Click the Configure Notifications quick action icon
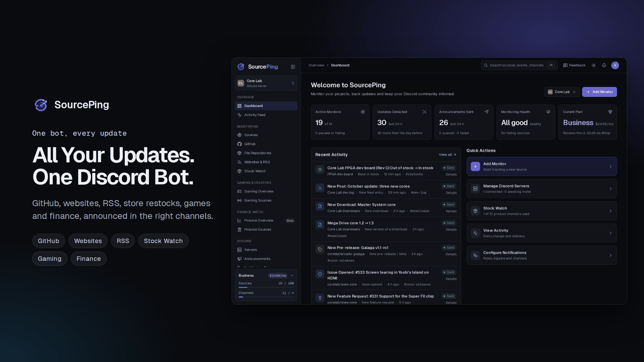644x362 pixels. 475,255
